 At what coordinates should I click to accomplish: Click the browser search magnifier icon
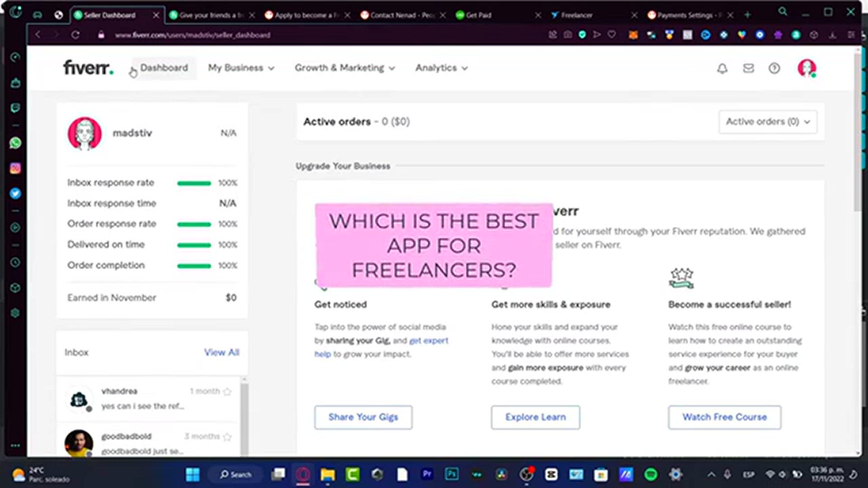pos(783,12)
